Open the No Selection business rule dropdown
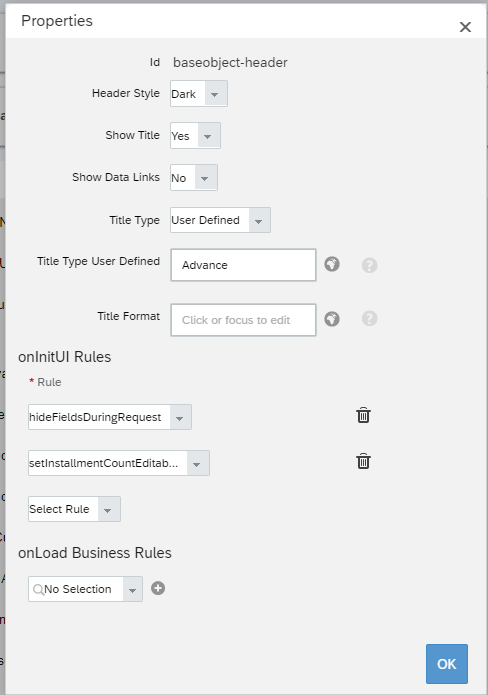488x695 pixels. [85, 589]
